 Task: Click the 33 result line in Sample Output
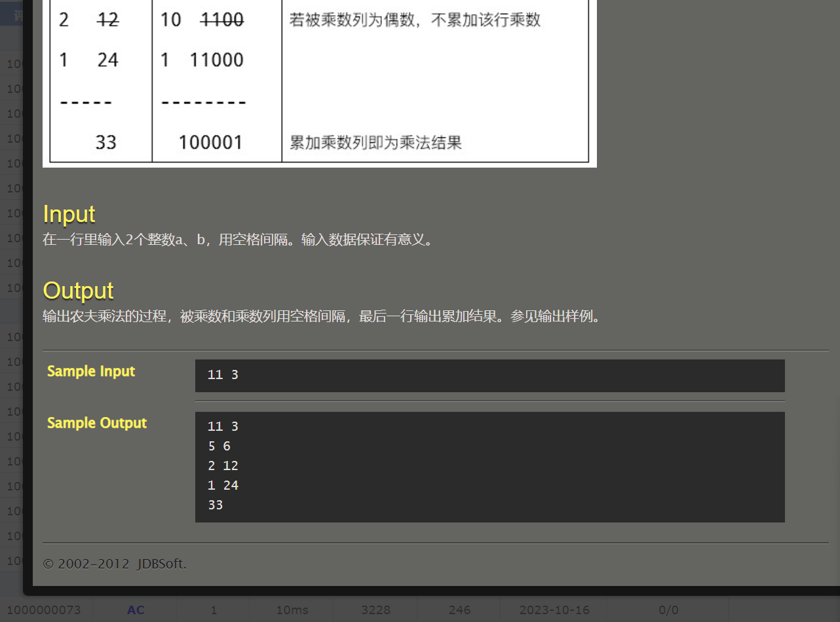[215, 505]
